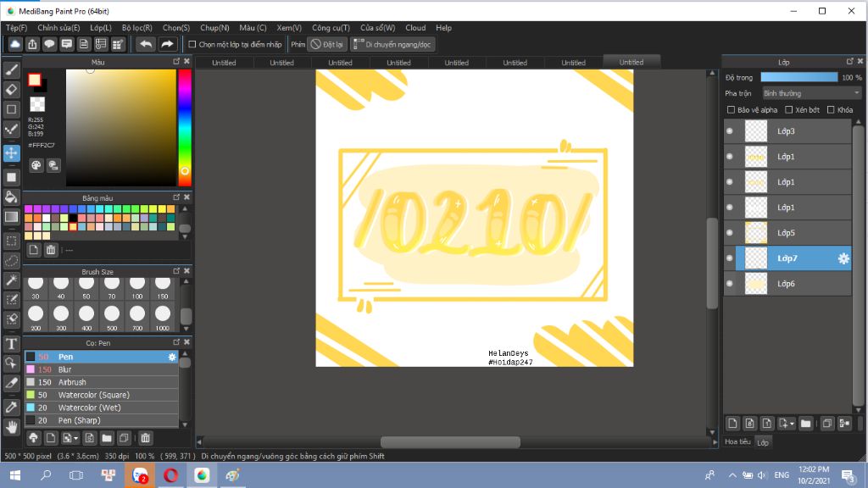
Task: Adjust the Độ trong opacity slider
Action: pos(798,77)
